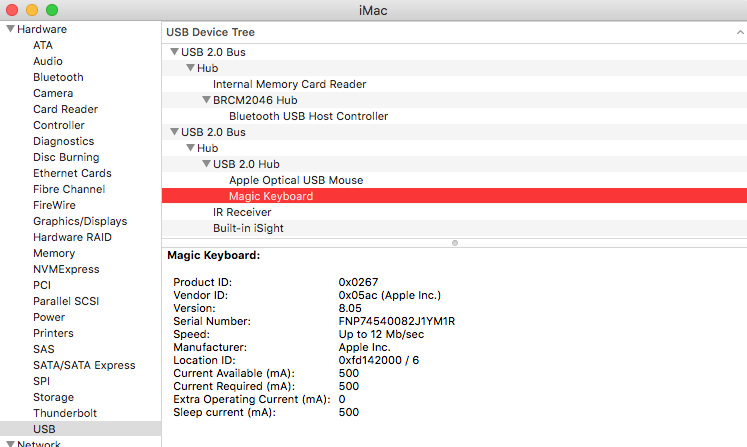The width and height of the screenshot is (747, 447).
Task: Open SATA/SATA Express in the sidebar
Action: (x=84, y=365)
